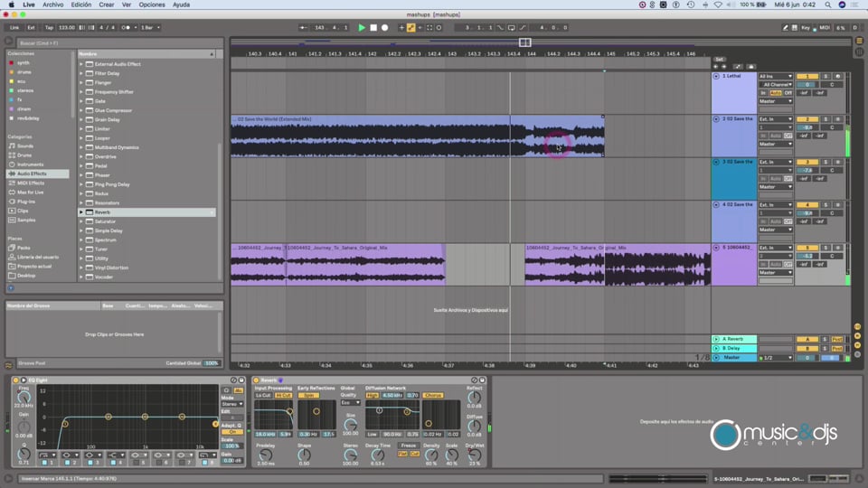
Task: Click the macOS Spotlight search icon
Action: [827, 5]
